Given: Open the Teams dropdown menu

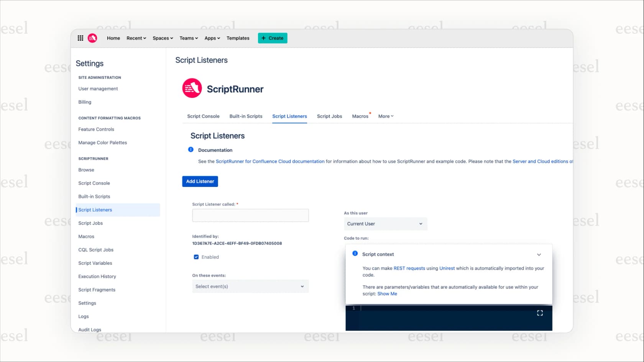Looking at the screenshot, I should click(189, 38).
